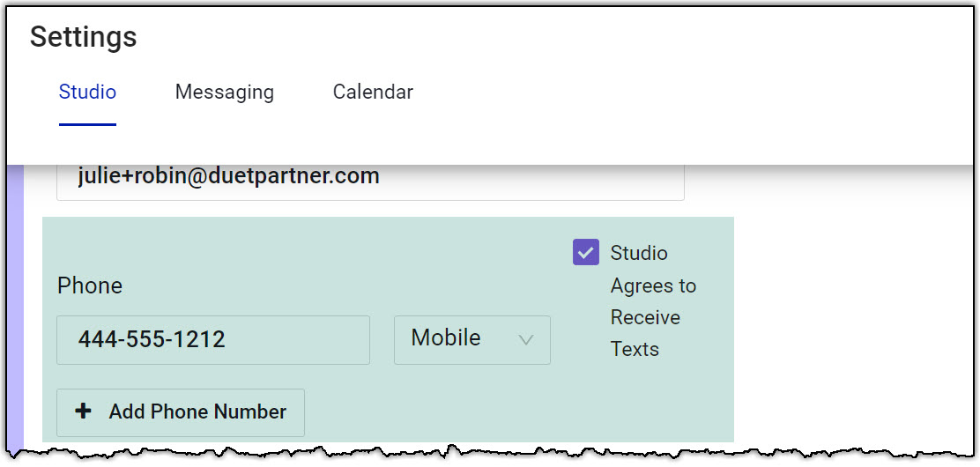Click the Settings page heading
Viewport: 980px width, 467px height.
pyautogui.click(x=84, y=37)
